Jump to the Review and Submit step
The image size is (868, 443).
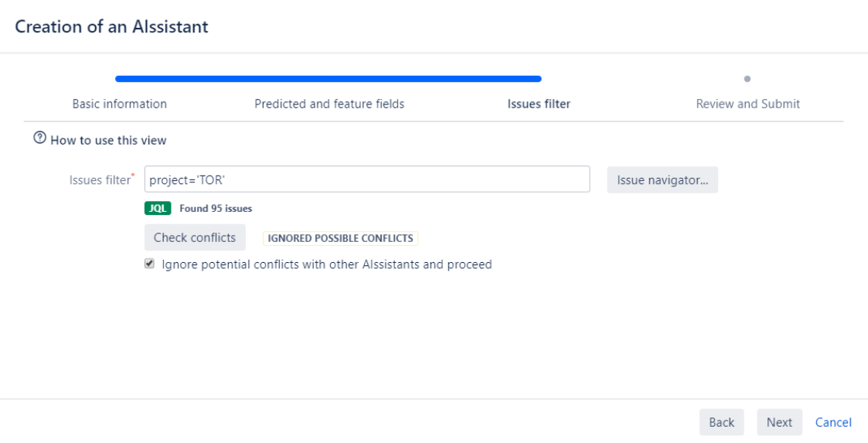click(x=747, y=104)
